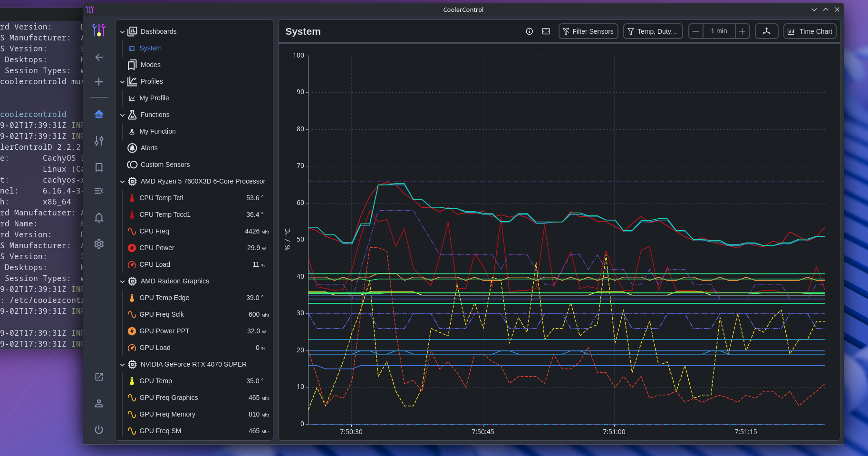
Task: Open the Time Chart type dropdown
Action: click(810, 31)
